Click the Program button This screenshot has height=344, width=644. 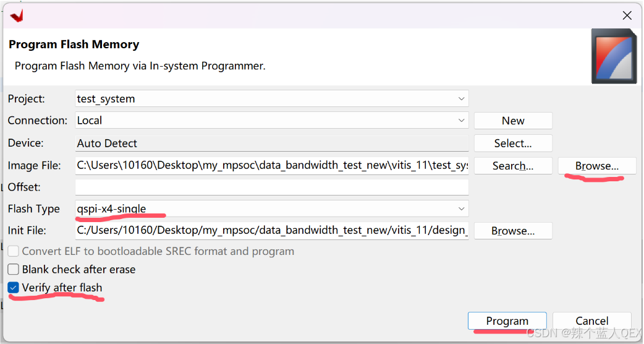click(x=507, y=320)
